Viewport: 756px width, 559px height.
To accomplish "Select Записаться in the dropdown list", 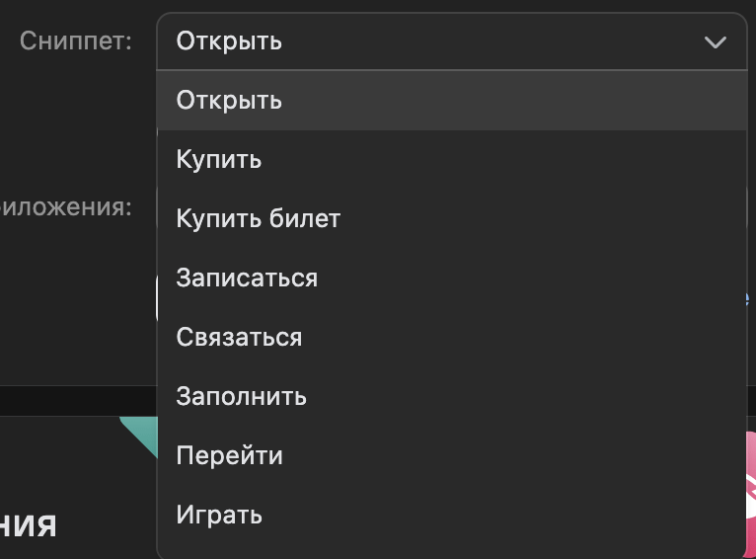I will pyautogui.click(x=247, y=279).
